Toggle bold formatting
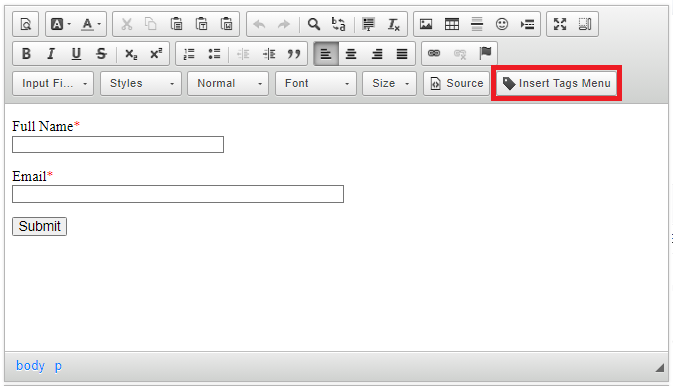 [x=26, y=54]
